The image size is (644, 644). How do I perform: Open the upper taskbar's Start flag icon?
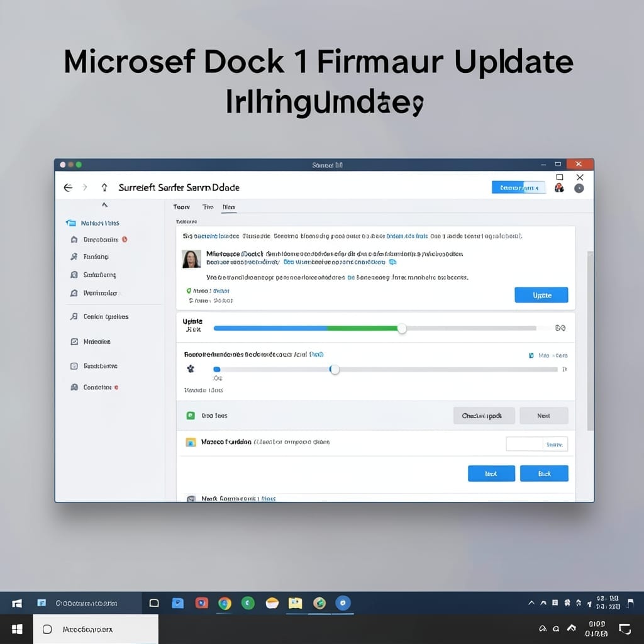pyautogui.click(x=17, y=603)
